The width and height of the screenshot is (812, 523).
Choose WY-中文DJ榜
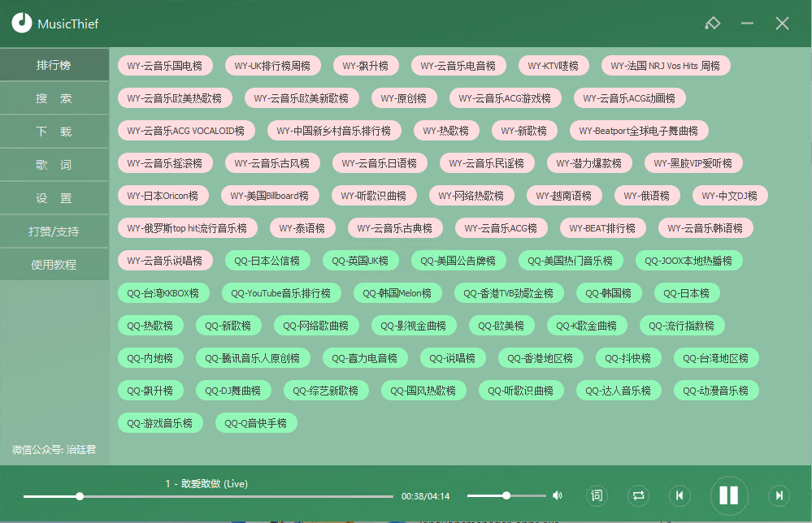tap(730, 196)
